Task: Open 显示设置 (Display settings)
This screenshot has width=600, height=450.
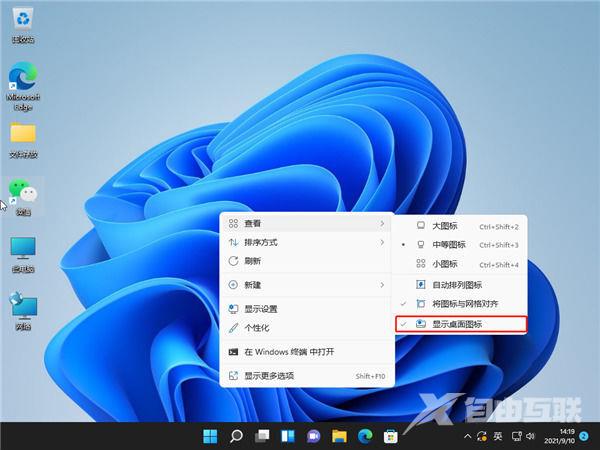Action: (x=307, y=309)
